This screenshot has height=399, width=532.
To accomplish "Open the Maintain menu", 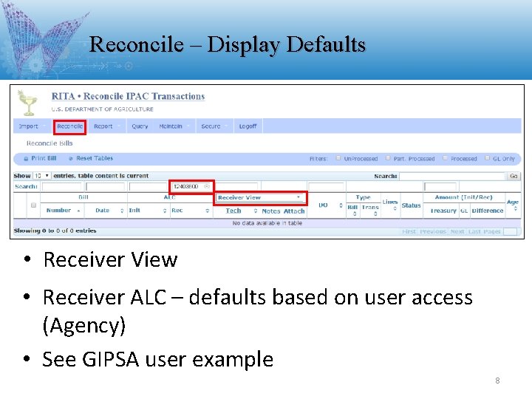I will click(x=174, y=126).
